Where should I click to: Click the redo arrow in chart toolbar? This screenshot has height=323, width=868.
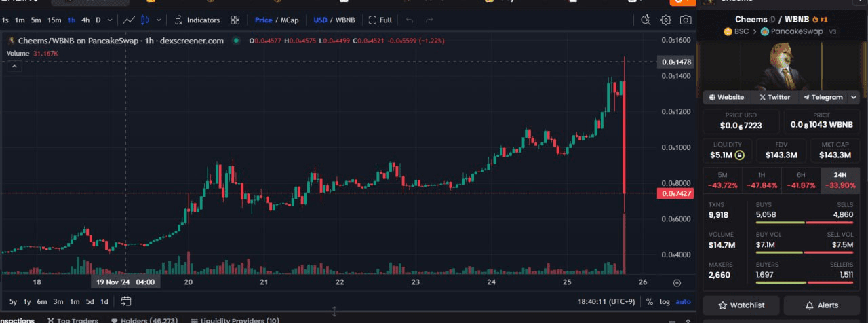(429, 20)
